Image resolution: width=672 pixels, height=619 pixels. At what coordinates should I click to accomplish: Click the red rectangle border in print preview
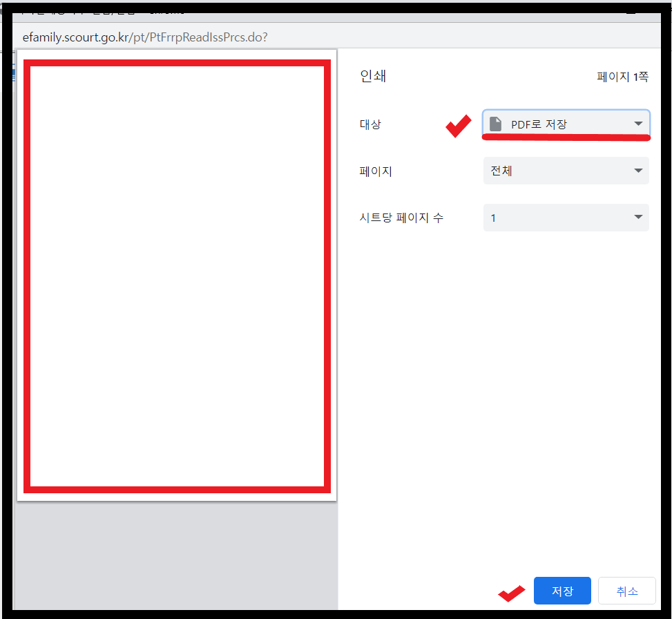click(x=176, y=66)
